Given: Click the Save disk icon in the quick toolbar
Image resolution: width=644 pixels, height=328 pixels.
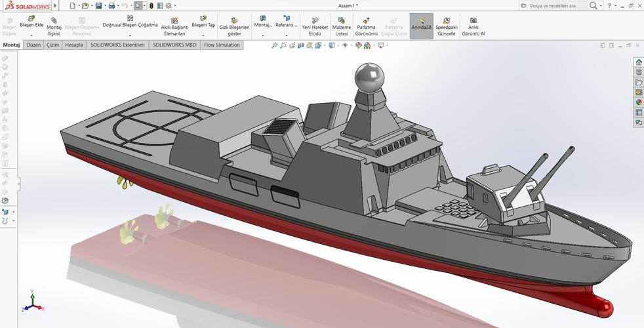Looking at the screenshot, I should point(98,5).
